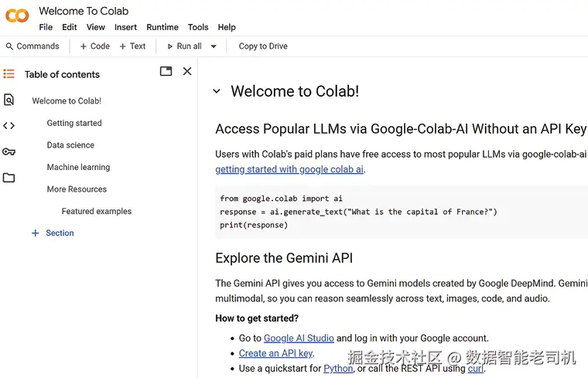588x378 pixels.
Task: Open getting started with google colab ai link
Action: [x=289, y=169]
